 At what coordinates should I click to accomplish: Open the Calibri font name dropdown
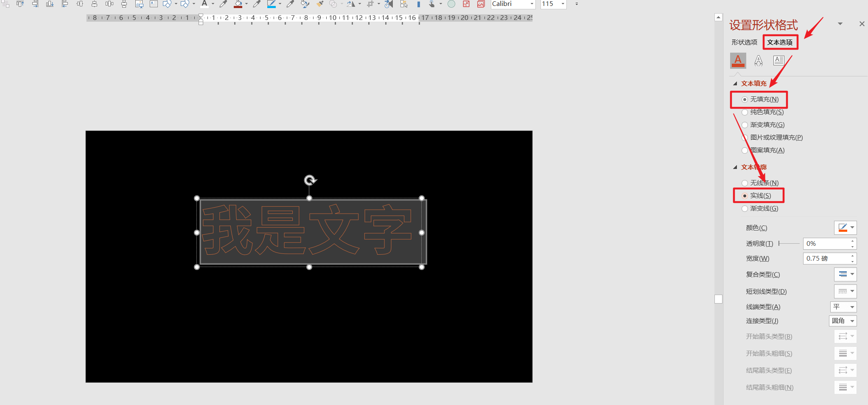click(532, 4)
